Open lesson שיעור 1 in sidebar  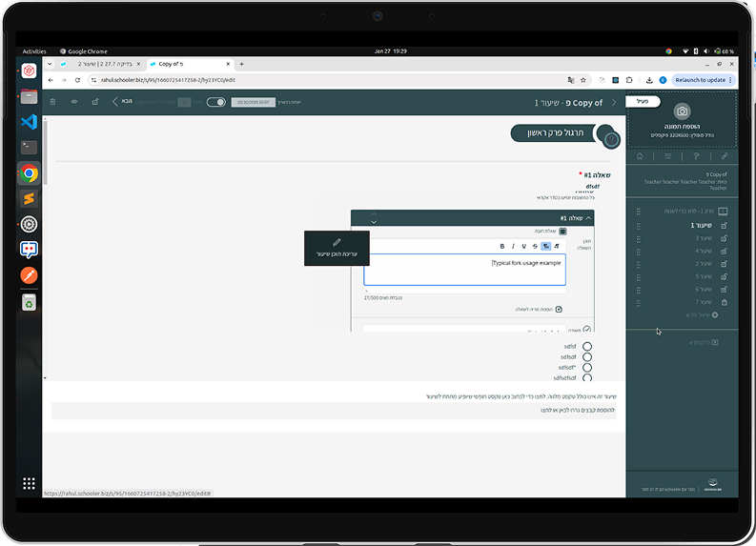pyautogui.click(x=701, y=225)
